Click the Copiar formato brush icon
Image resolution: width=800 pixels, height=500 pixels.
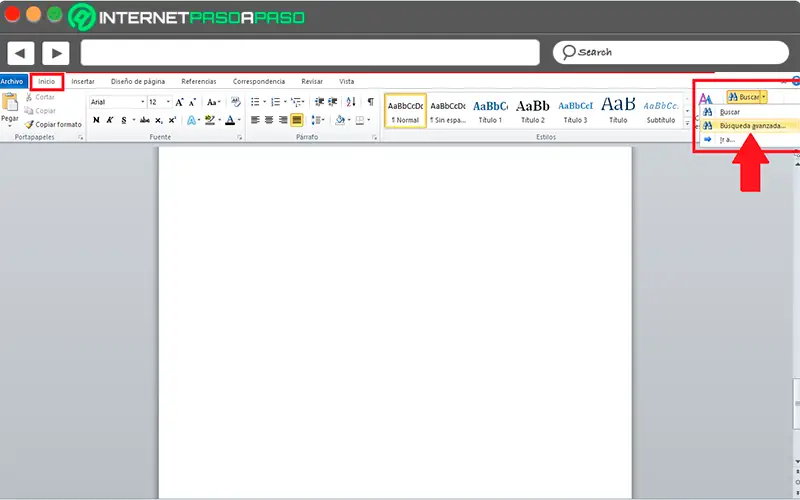[x=28, y=124]
